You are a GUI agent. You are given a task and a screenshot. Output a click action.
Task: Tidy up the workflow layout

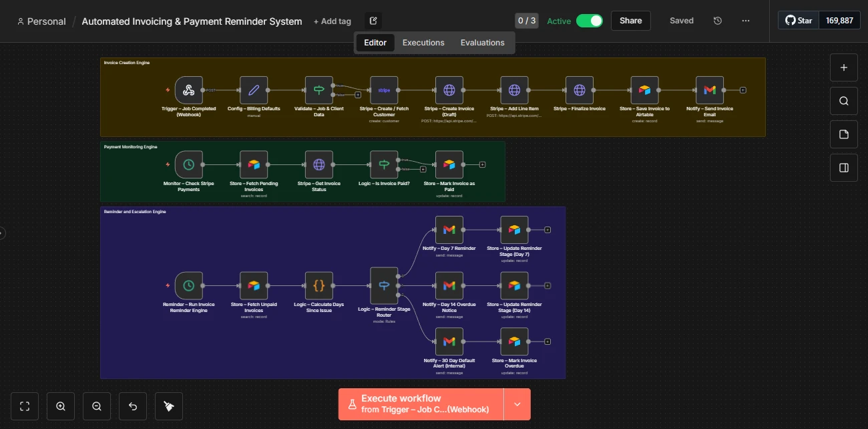[x=168, y=406]
